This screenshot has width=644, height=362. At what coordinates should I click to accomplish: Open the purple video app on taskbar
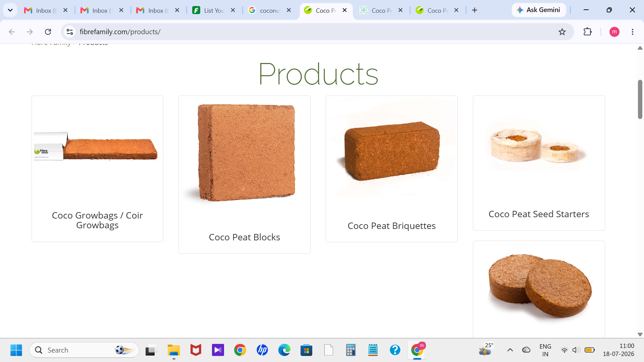(218, 350)
